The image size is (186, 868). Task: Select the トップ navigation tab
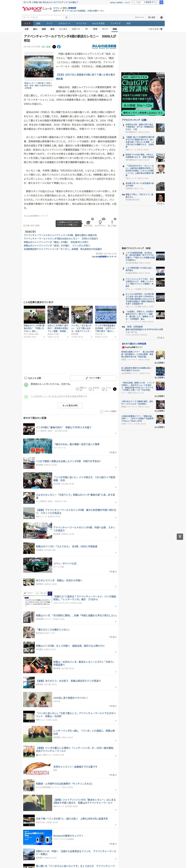point(27,24)
